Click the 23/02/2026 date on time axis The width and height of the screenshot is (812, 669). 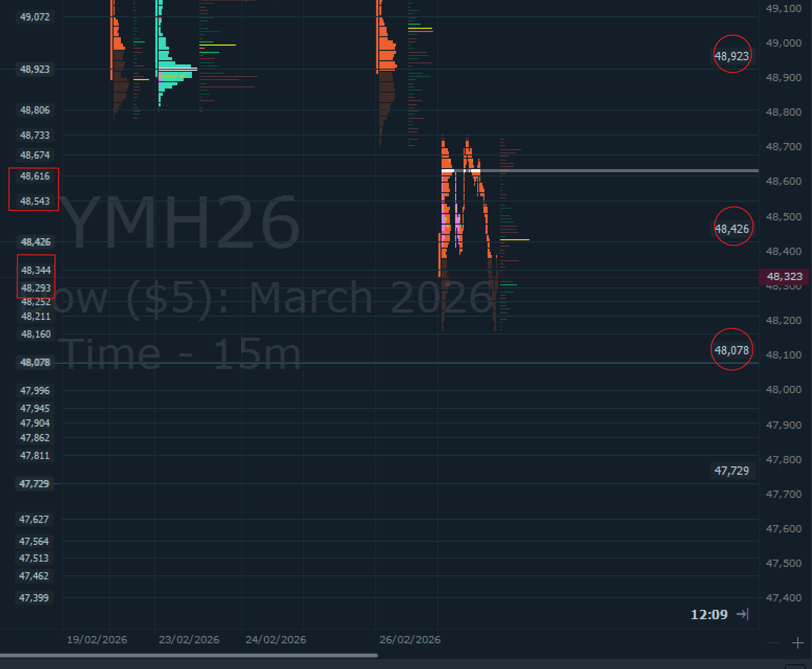coord(189,639)
